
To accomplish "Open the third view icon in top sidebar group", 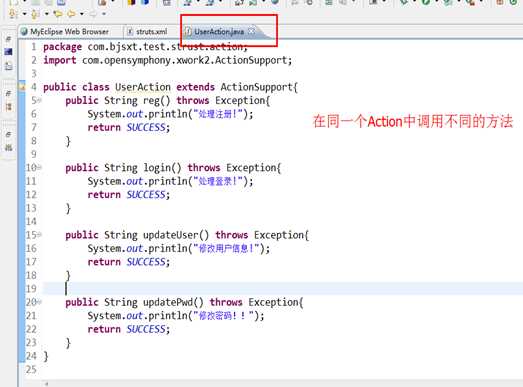I will click(x=8, y=66).
